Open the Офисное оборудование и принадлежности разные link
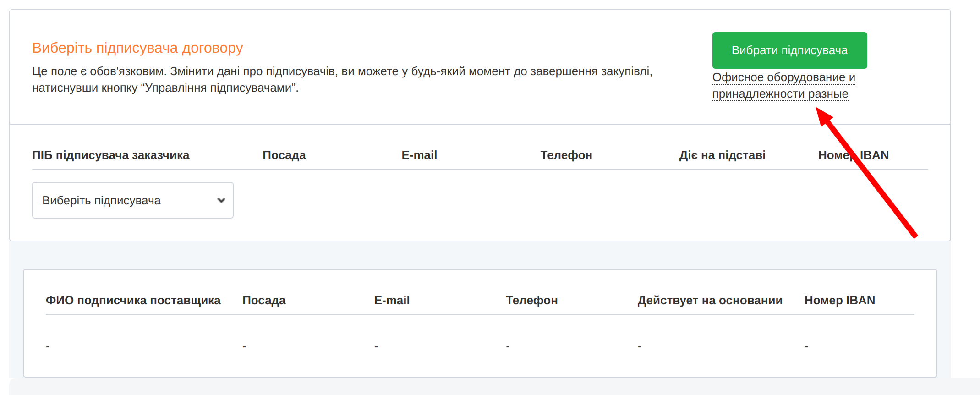Screen dimensions: 980x395 [x=783, y=86]
